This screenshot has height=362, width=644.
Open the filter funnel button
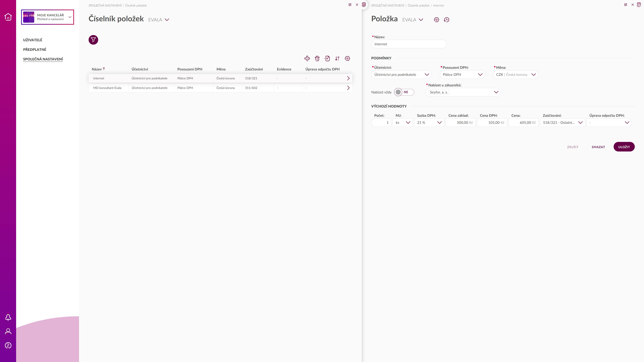pyautogui.click(x=93, y=40)
